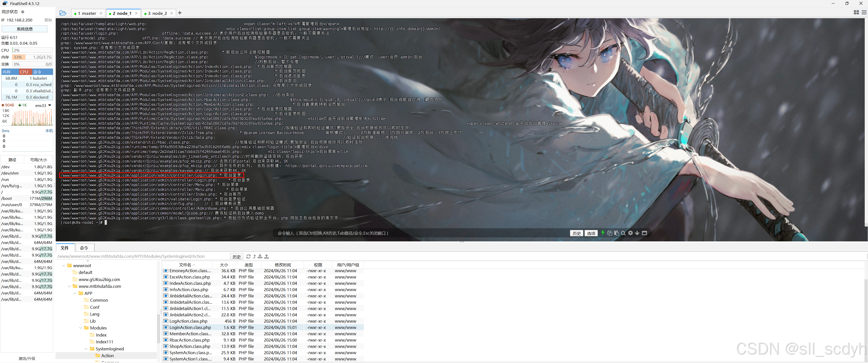Click the green lightning quick command icon

(x=603, y=233)
